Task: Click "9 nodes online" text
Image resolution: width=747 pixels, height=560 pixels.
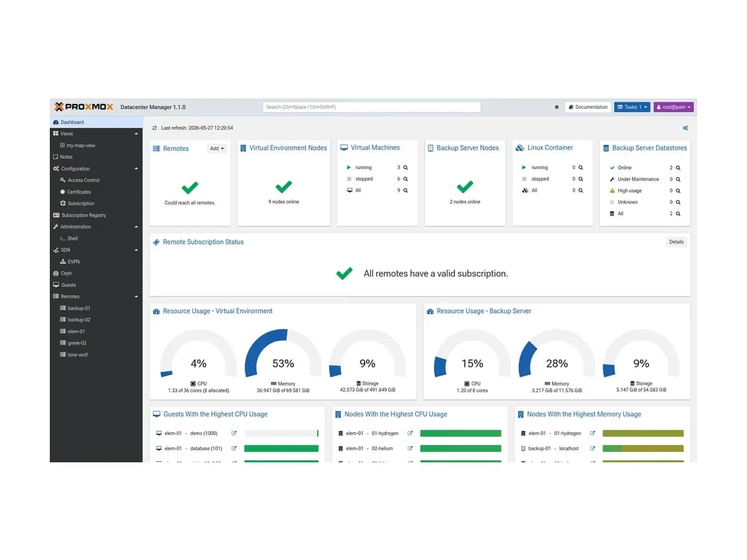Action: pyautogui.click(x=284, y=202)
